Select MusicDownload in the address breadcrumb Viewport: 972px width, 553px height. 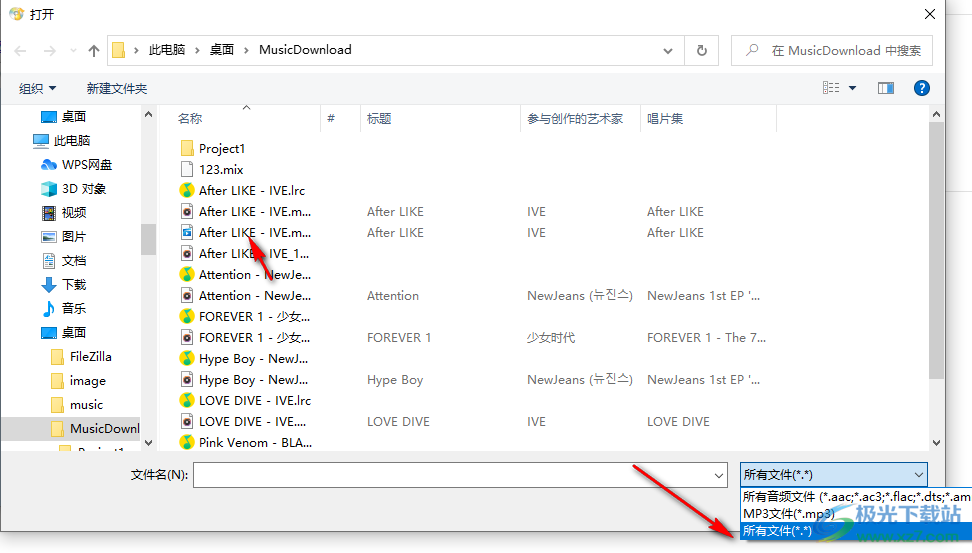point(305,50)
